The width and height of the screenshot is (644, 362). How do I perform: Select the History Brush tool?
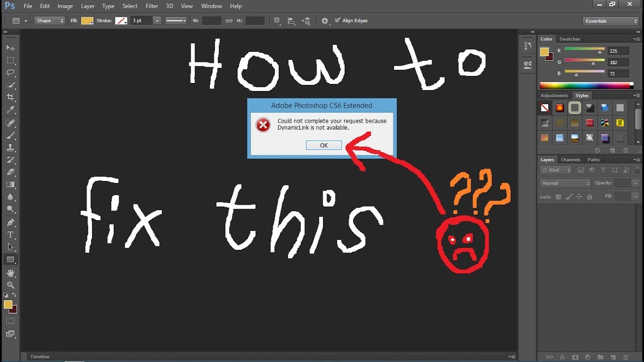10,160
